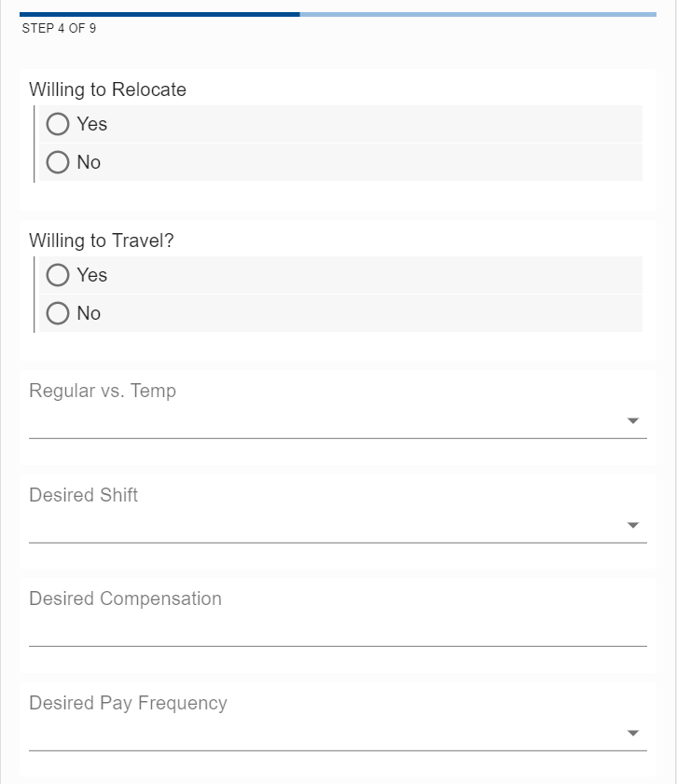This screenshot has height=784, width=677.
Task: Click the Desired Pay Frequency field label
Action: click(x=128, y=703)
